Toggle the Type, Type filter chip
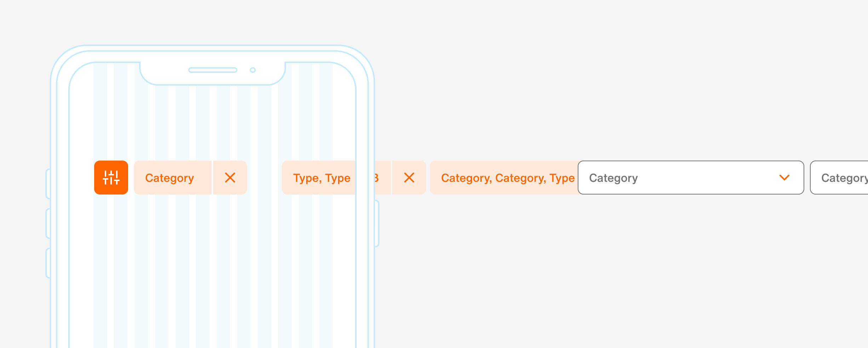 (321, 178)
